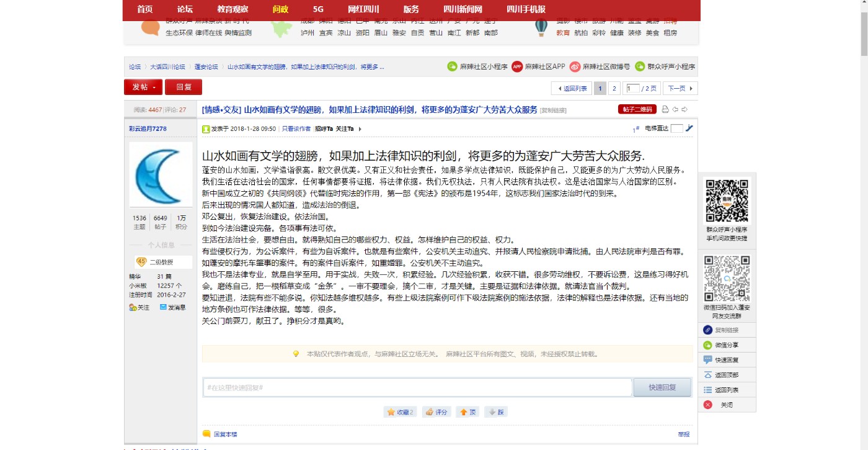Click the quick reply text input box
The image size is (868, 450).
[x=417, y=387]
